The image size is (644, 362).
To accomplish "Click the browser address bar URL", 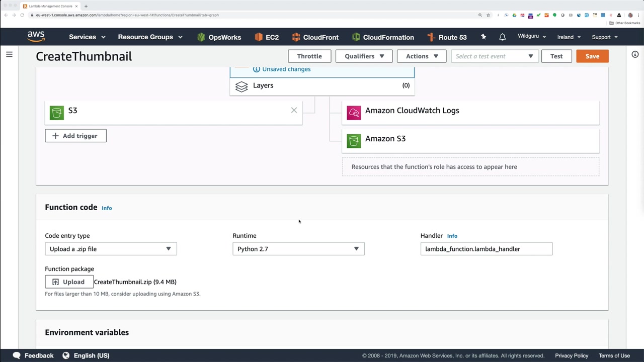I will coord(127,15).
